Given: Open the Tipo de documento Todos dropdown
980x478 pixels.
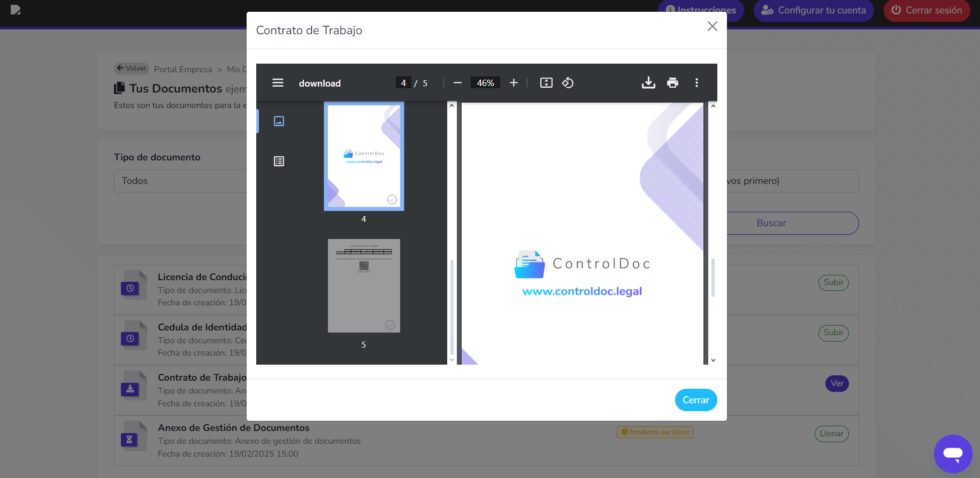Looking at the screenshot, I should pyautogui.click(x=180, y=181).
